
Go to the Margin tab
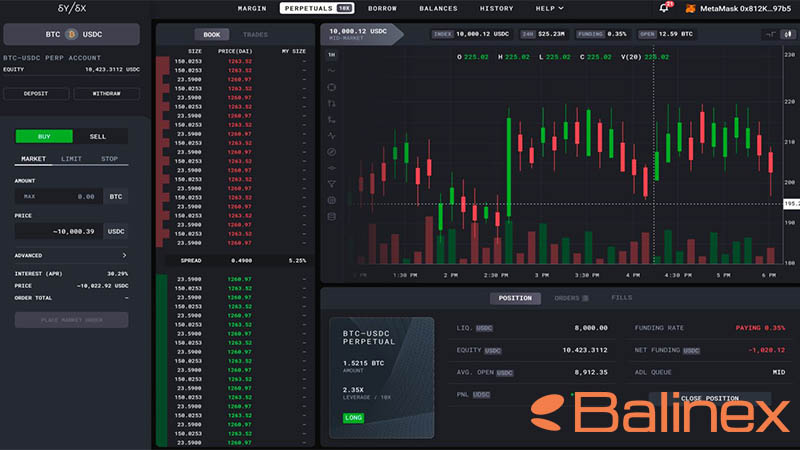pos(252,8)
